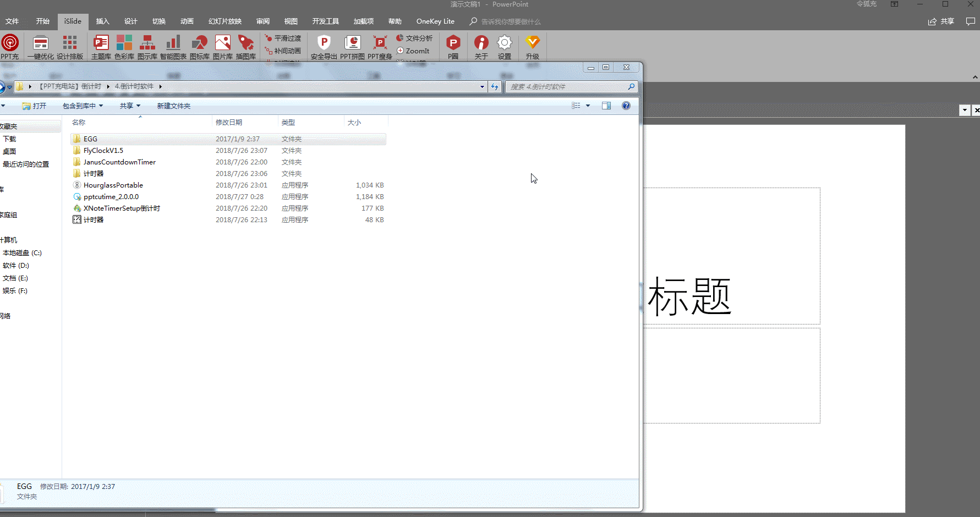Select the FlyClockV1.5 folder
Image resolution: width=980 pixels, height=517 pixels.
pos(103,150)
